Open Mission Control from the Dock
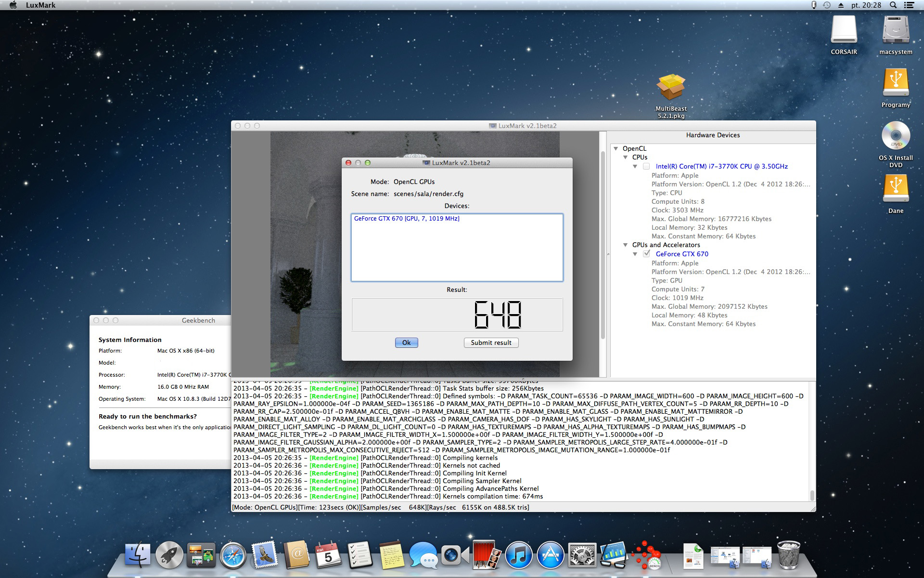 point(201,555)
